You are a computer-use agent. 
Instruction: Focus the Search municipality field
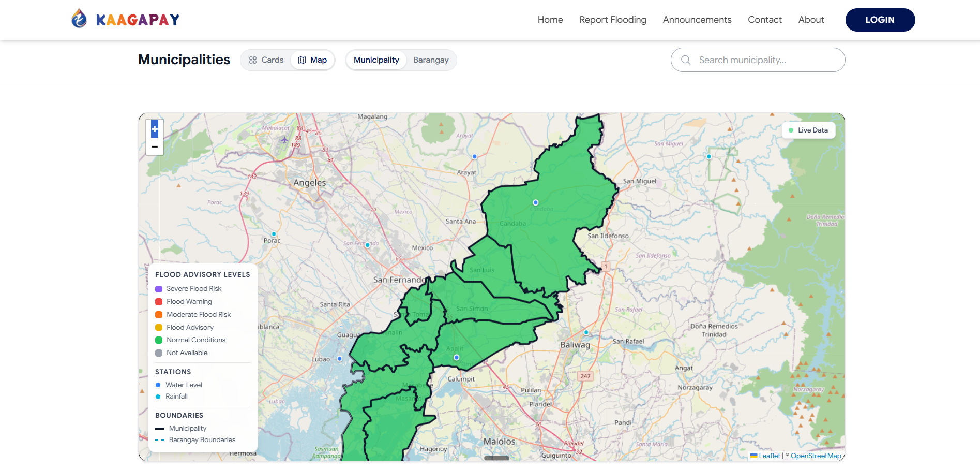click(758, 60)
